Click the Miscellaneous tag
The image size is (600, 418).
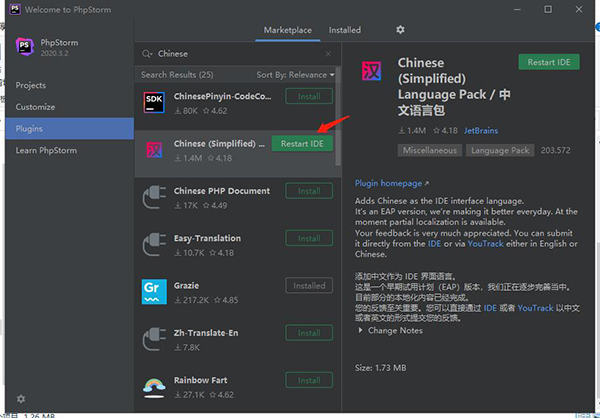[x=430, y=150]
